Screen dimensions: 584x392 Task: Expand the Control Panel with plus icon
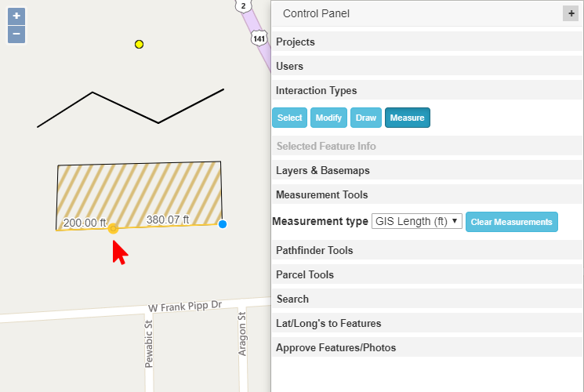point(570,13)
